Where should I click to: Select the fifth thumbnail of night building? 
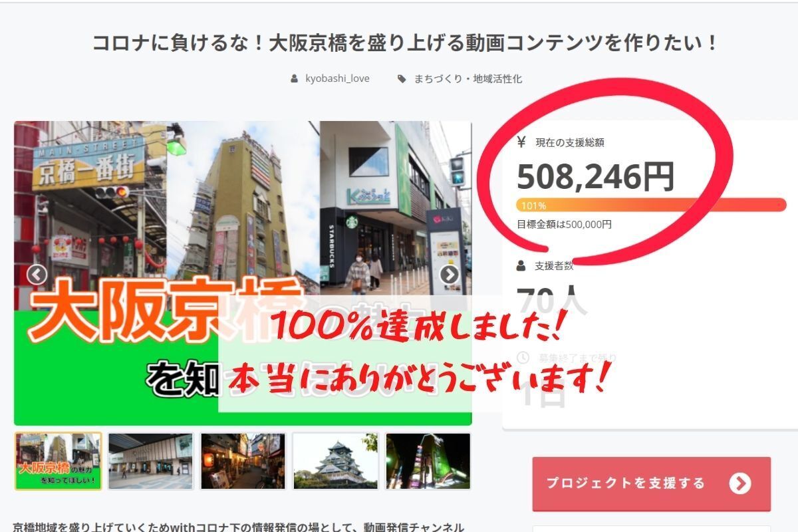(x=428, y=462)
